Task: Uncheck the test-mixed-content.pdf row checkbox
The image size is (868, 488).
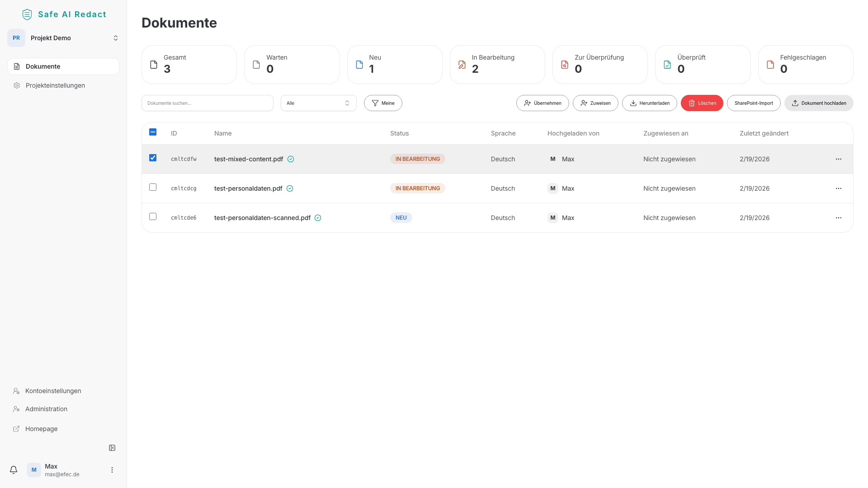Action: click(153, 158)
